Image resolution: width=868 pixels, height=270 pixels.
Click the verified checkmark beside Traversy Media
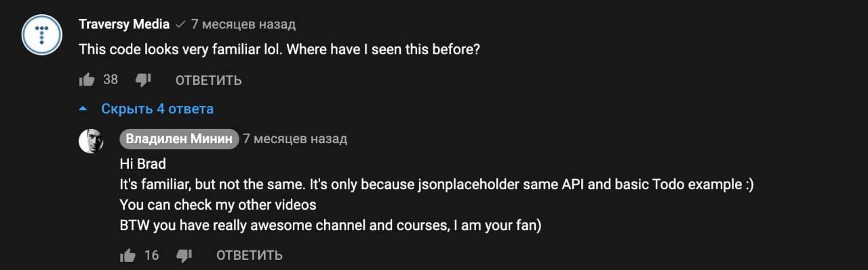point(180,24)
